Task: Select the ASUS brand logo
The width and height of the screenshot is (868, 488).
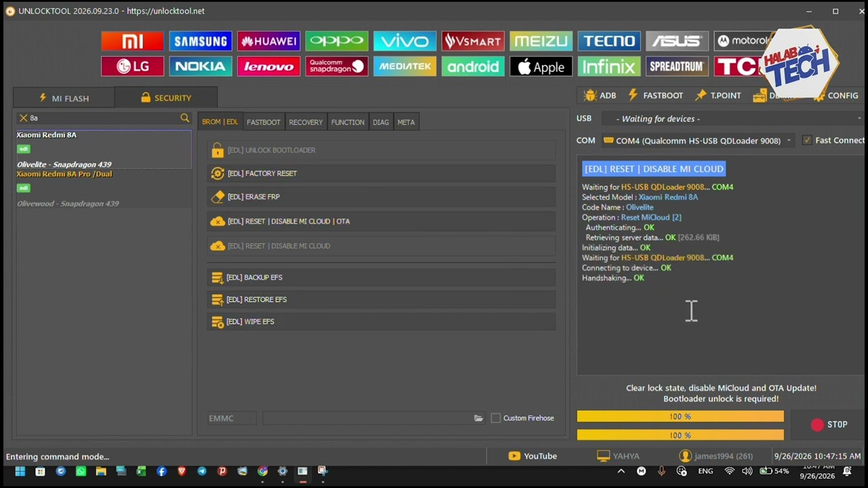Action: coord(677,41)
